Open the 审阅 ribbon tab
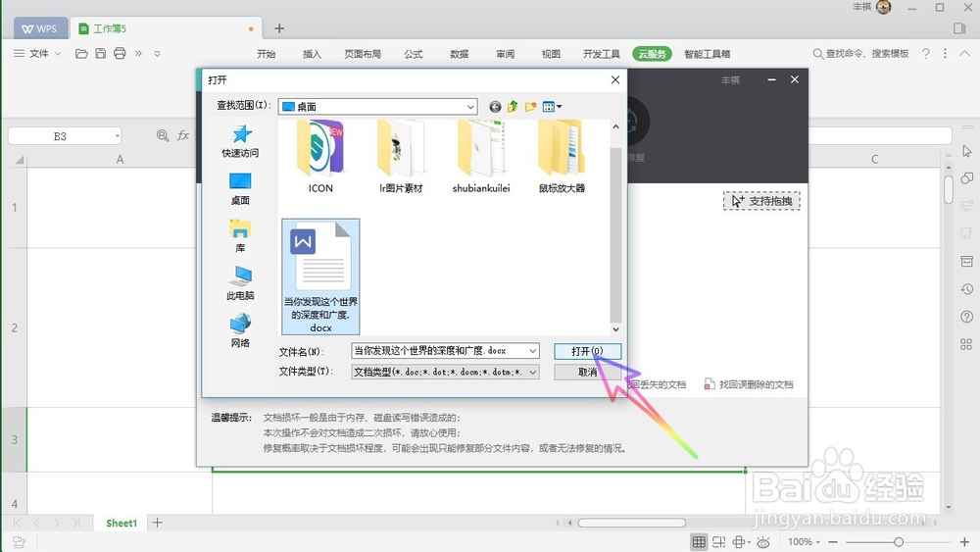 click(505, 54)
